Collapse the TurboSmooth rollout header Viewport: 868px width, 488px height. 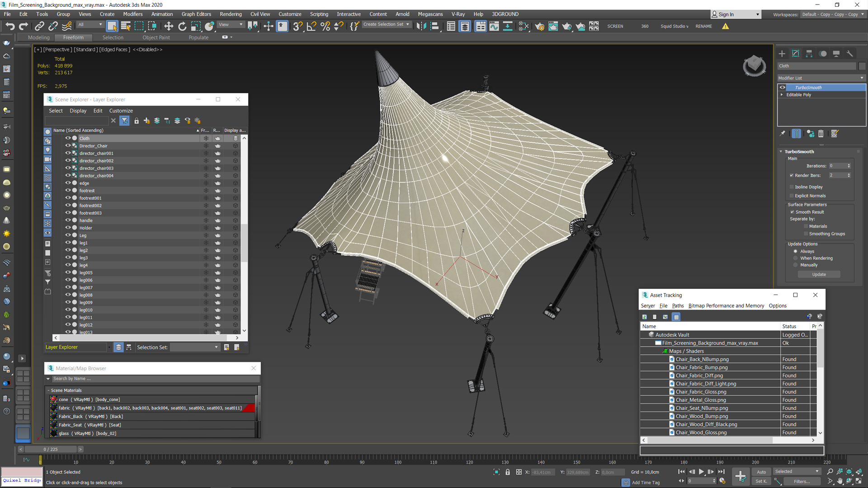coord(799,152)
